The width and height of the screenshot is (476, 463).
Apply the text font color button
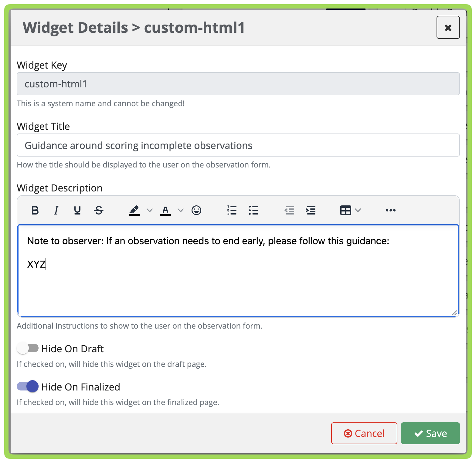pyautogui.click(x=165, y=210)
